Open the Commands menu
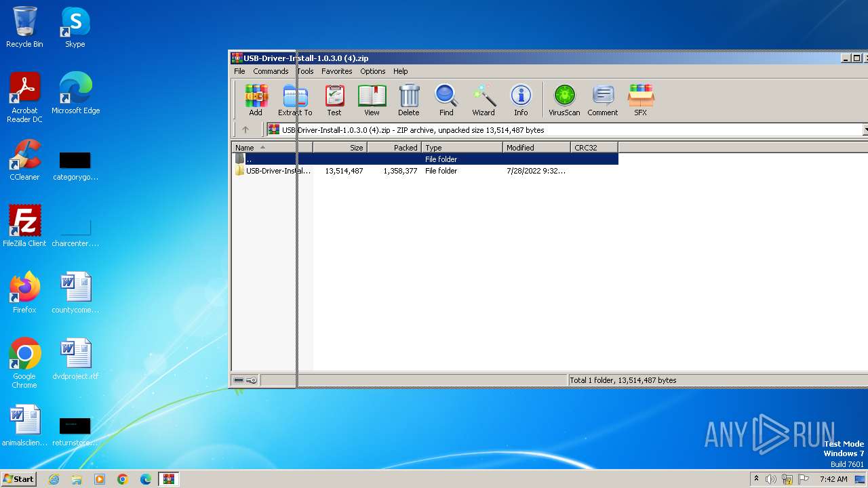868x488 pixels. pos(271,71)
